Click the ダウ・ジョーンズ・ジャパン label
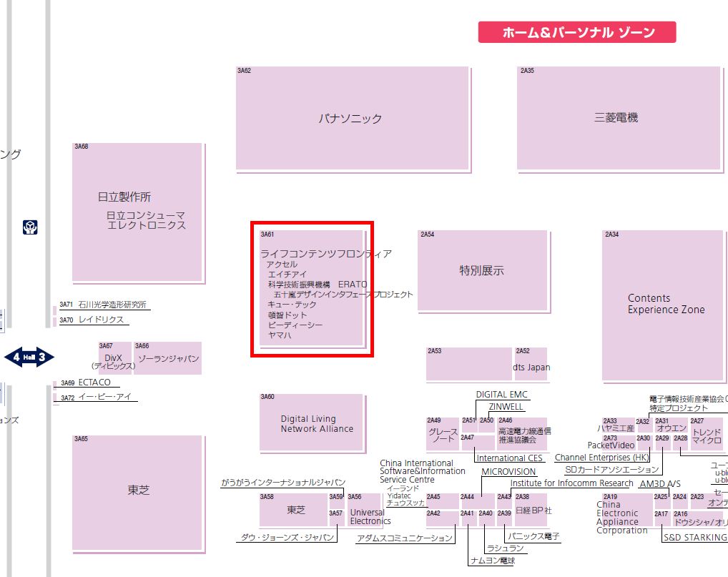 point(287,537)
